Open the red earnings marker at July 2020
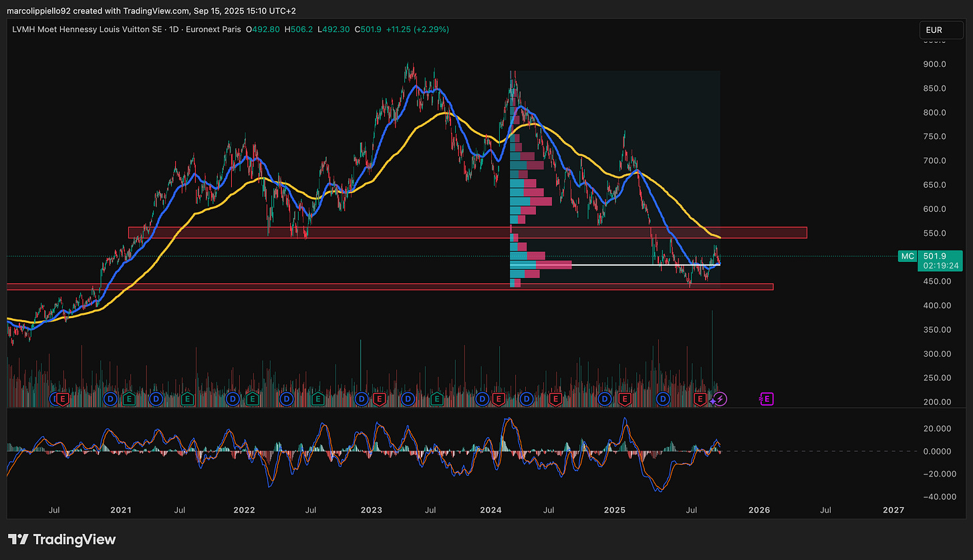This screenshot has height=560, width=973. click(x=62, y=399)
